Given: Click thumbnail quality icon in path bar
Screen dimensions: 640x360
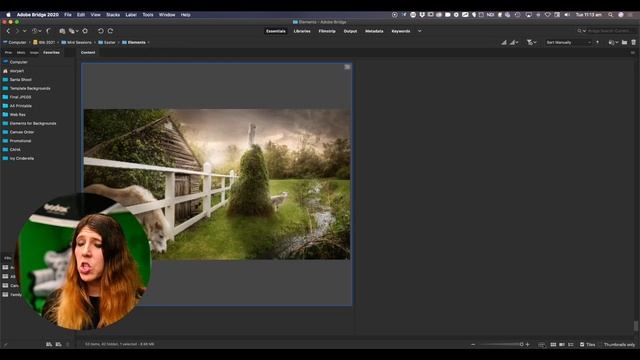Looking at the screenshot, I should click(x=504, y=42).
